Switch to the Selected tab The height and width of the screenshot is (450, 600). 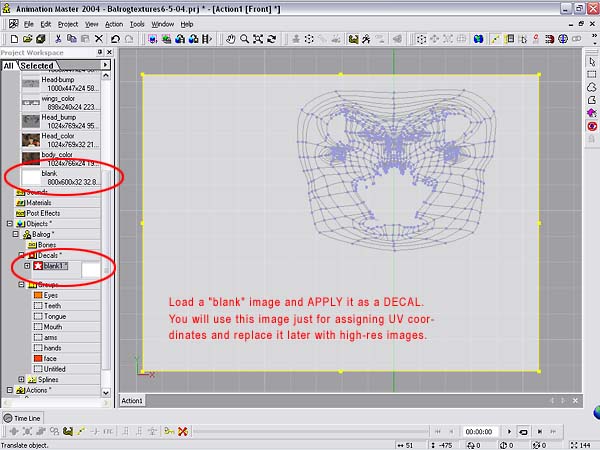tap(37, 65)
